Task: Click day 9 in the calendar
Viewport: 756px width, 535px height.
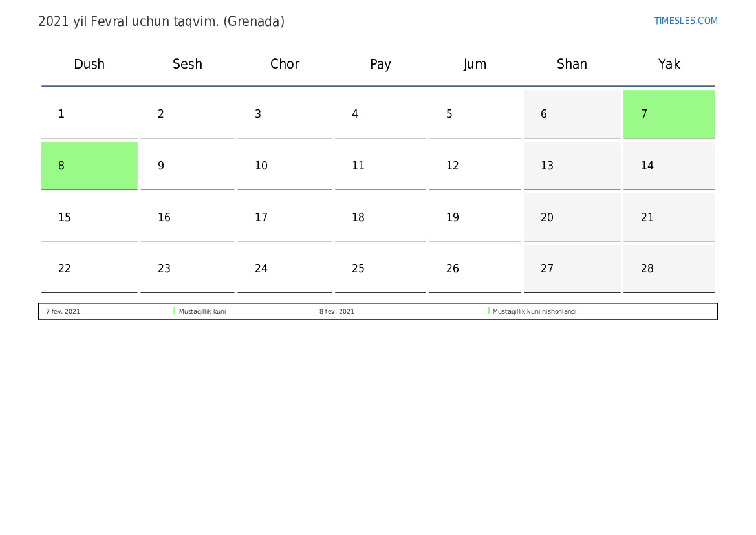Action: pyautogui.click(x=187, y=166)
